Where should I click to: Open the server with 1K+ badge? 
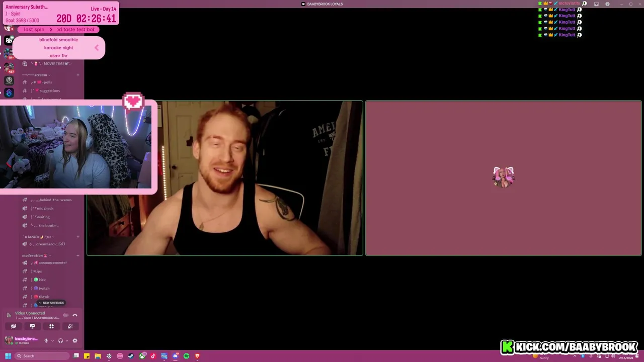pos(9,53)
